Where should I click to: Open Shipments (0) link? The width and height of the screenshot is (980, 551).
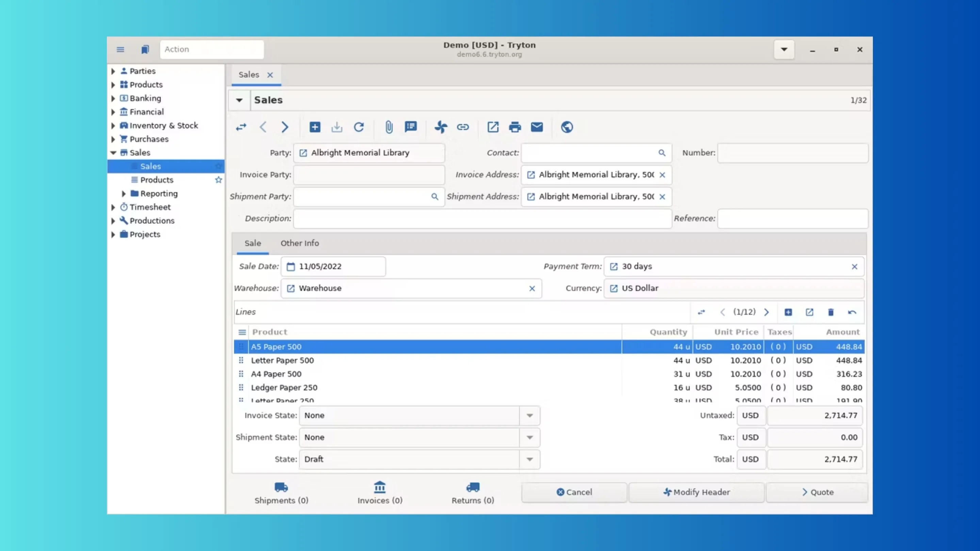281,493
